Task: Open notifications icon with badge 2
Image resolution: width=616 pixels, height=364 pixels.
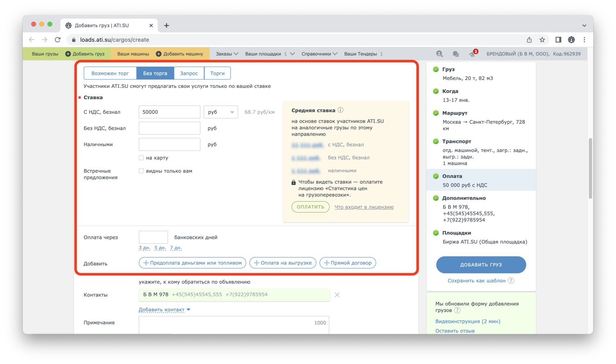Action: click(x=473, y=54)
